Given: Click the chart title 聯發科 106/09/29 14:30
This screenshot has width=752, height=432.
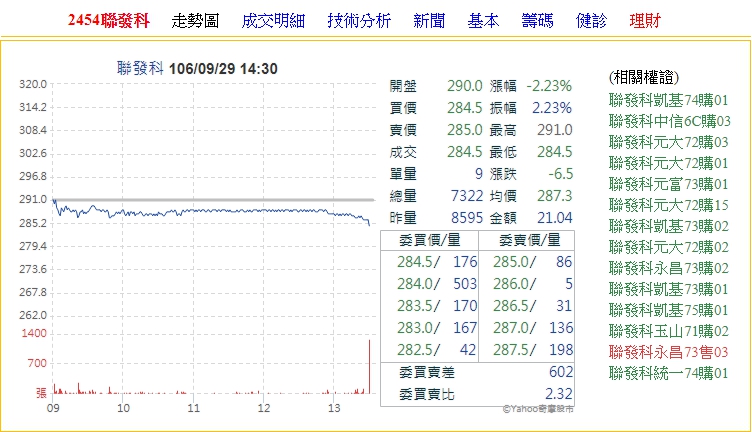Looking at the screenshot, I should coord(197,69).
